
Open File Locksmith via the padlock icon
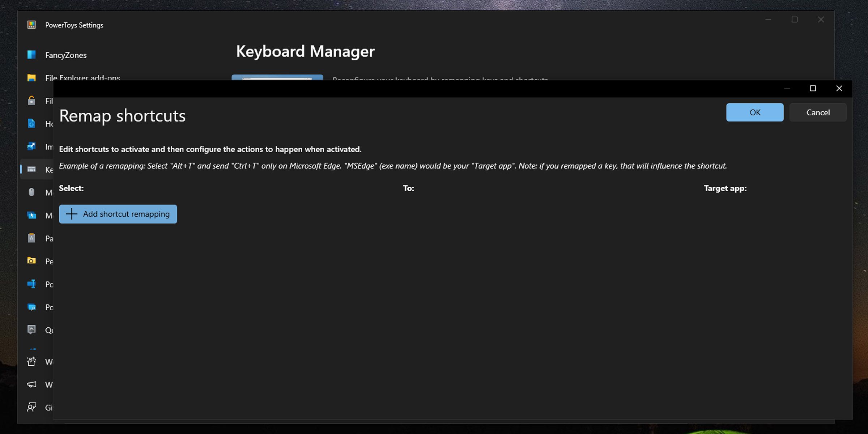point(31,101)
